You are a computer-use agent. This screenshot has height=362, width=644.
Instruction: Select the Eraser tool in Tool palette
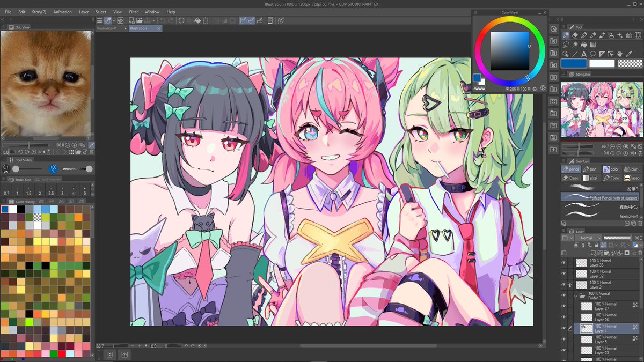pos(575,35)
